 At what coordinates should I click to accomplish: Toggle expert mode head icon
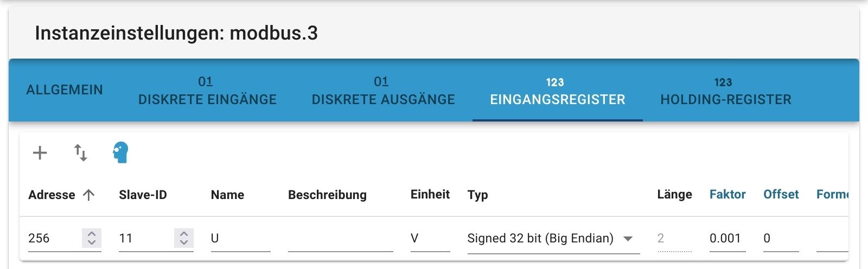pos(120,152)
